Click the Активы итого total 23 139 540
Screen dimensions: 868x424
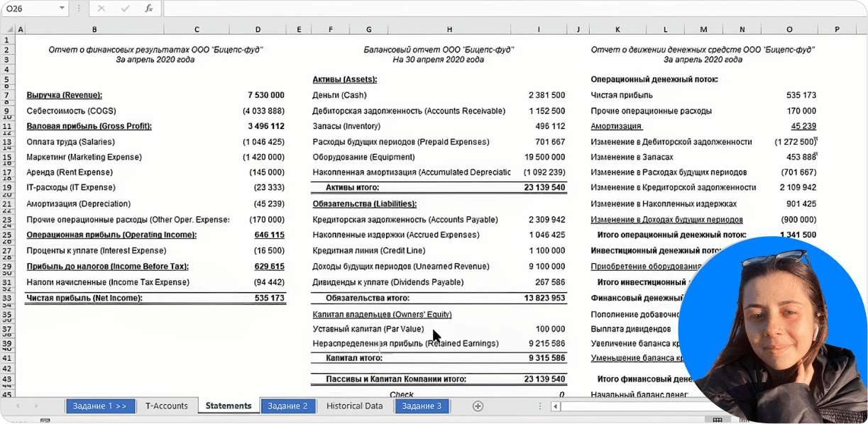pyautogui.click(x=544, y=188)
